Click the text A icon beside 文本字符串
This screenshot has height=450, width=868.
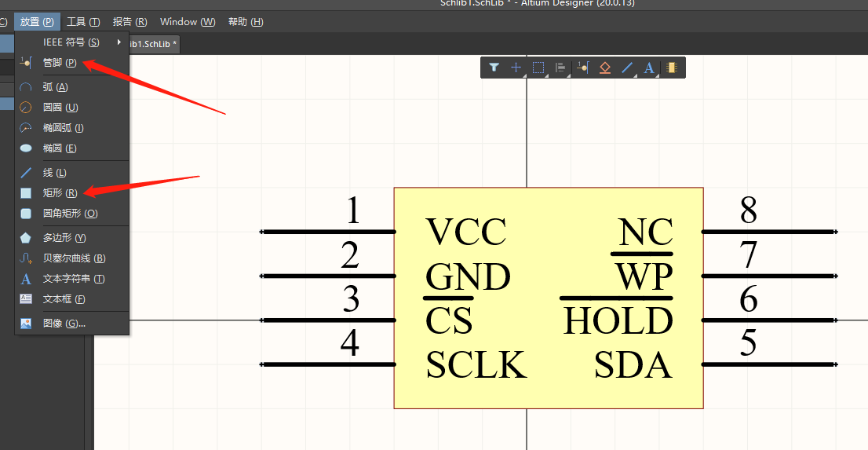25,279
